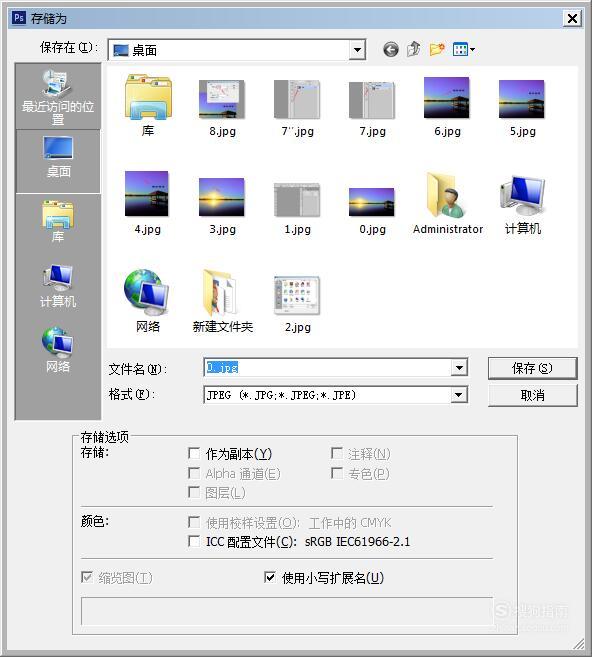Toggle the 注释(N) checkbox
Viewport: 592px width, 657px height.
point(337,453)
